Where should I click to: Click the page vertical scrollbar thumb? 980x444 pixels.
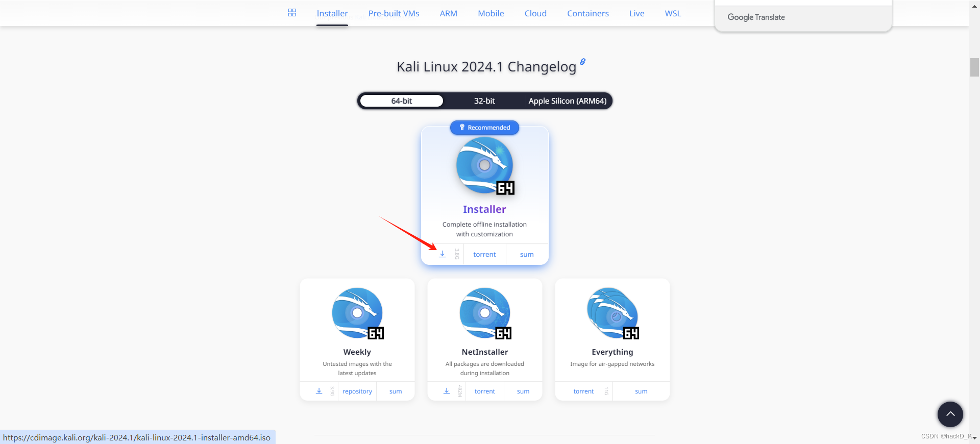tap(974, 67)
